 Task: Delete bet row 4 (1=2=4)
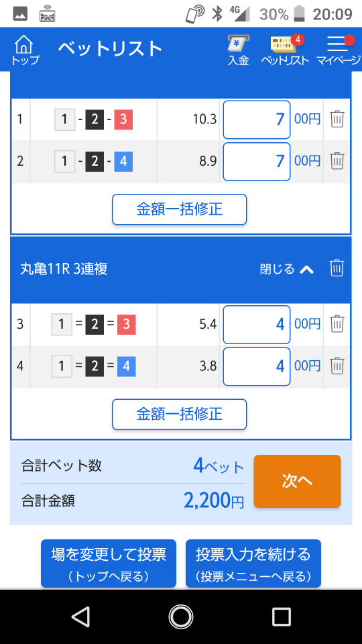(337, 365)
